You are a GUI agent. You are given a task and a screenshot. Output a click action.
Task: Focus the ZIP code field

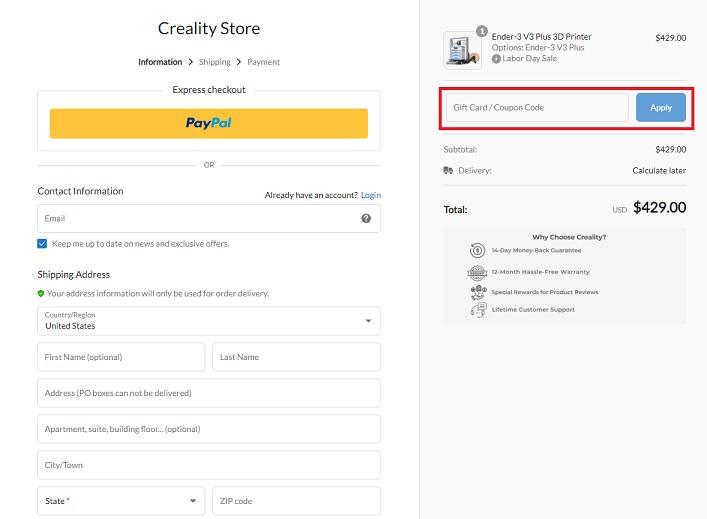[x=296, y=501]
